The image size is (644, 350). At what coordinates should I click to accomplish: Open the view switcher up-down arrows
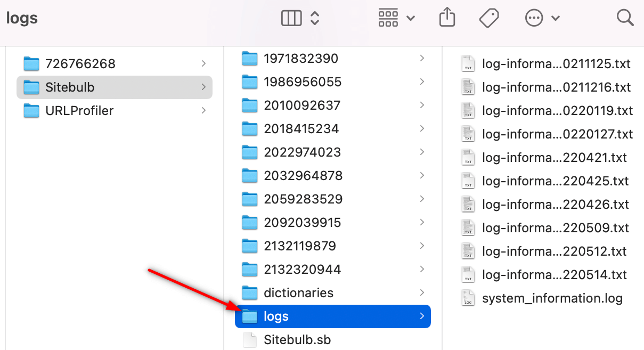click(x=315, y=19)
